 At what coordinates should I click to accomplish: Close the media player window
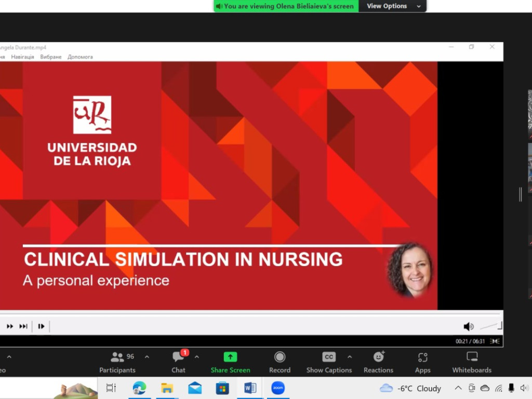[x=492, y=47]
